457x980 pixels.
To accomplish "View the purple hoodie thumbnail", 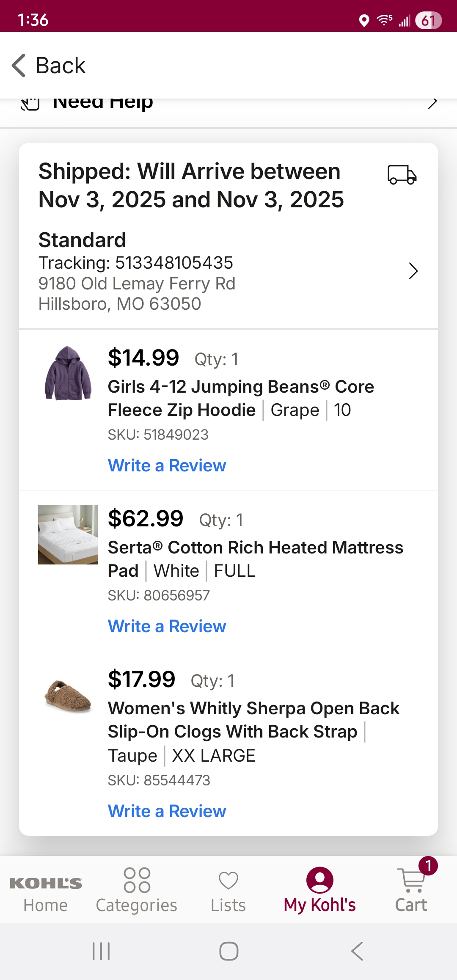I will pyautogui.click(x=68, y=373).
